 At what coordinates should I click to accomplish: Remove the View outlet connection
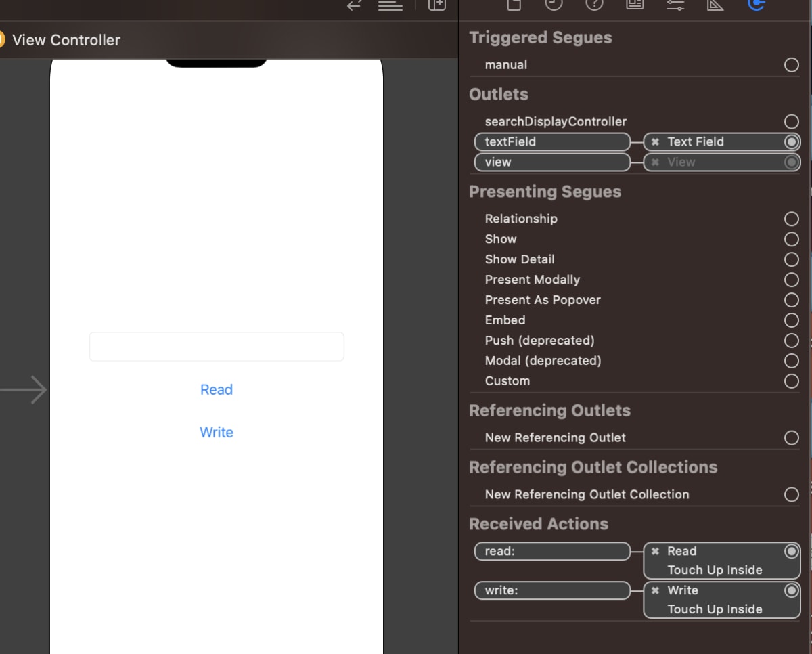click(x=655, y=162)
